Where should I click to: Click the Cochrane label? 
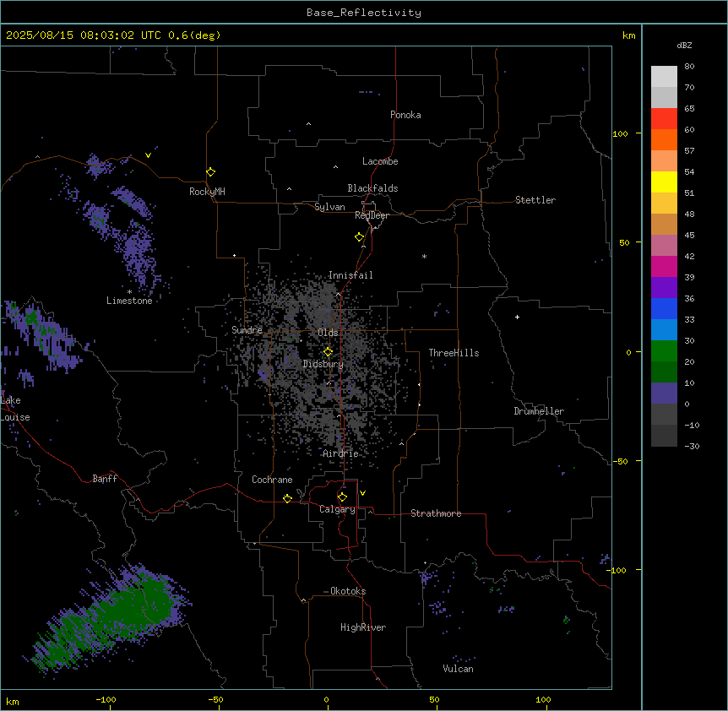[272, 480]
